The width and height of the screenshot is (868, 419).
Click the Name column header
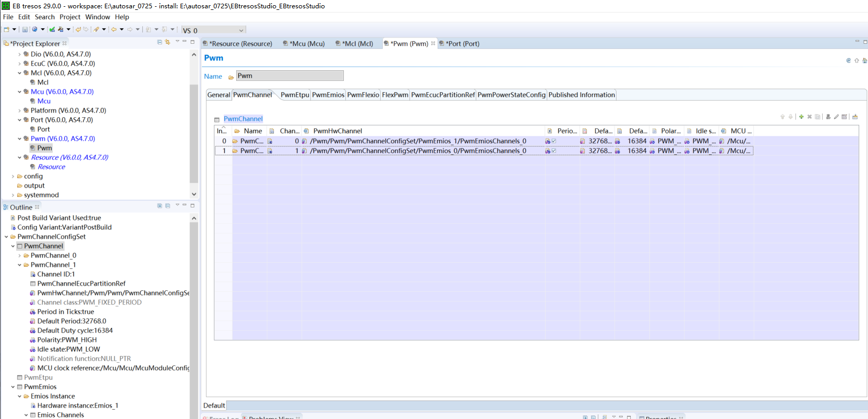[x=249, y=131]
